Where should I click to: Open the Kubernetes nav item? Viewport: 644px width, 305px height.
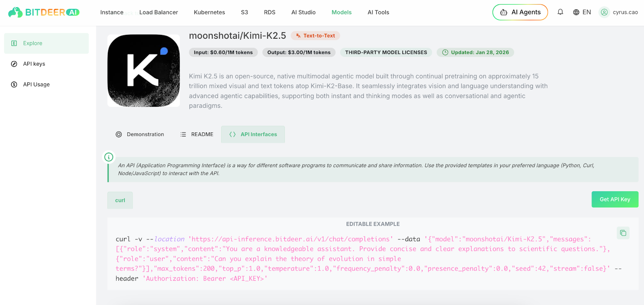click(x=209, y=12)
